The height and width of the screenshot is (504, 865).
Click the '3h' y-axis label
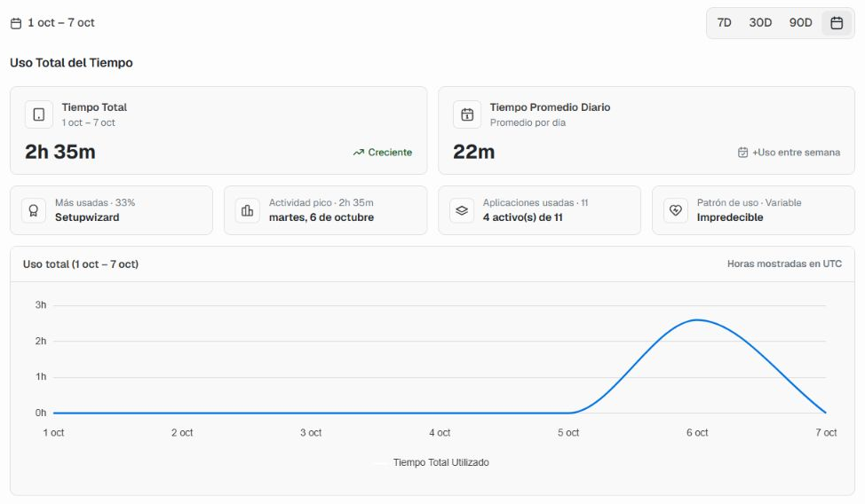[41, 305]
